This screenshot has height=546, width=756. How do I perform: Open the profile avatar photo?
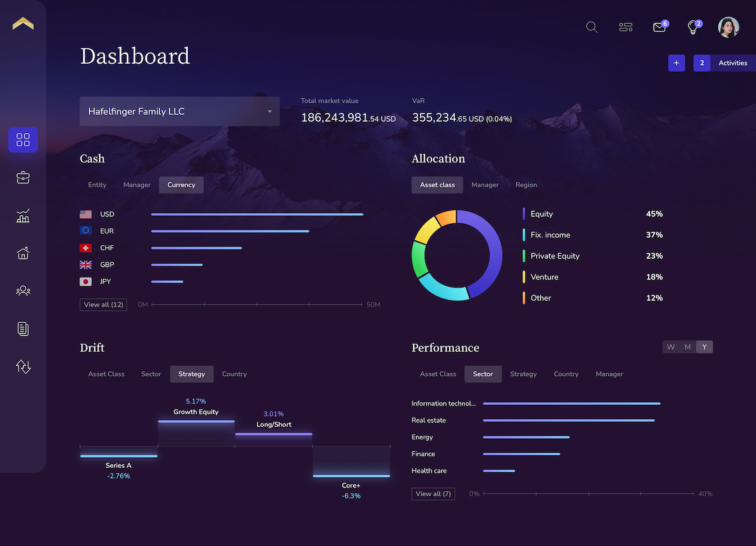coord(728,27)
